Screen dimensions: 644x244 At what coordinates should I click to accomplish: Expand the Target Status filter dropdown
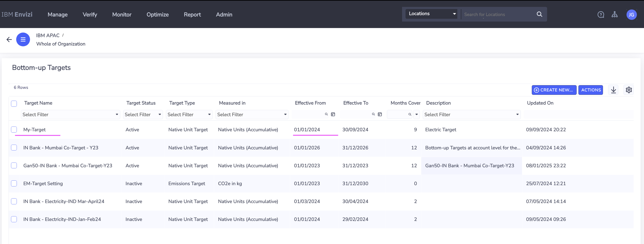(x=143, y=115)
